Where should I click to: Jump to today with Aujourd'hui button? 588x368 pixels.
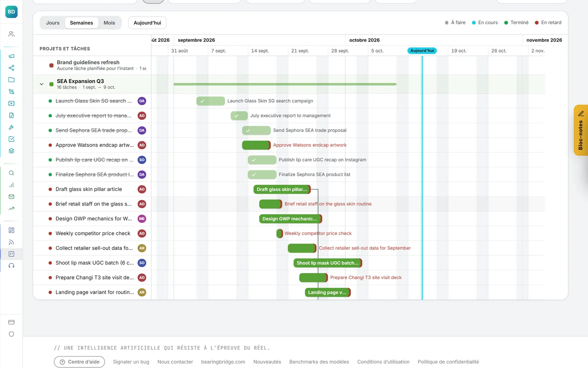[147, 23]
